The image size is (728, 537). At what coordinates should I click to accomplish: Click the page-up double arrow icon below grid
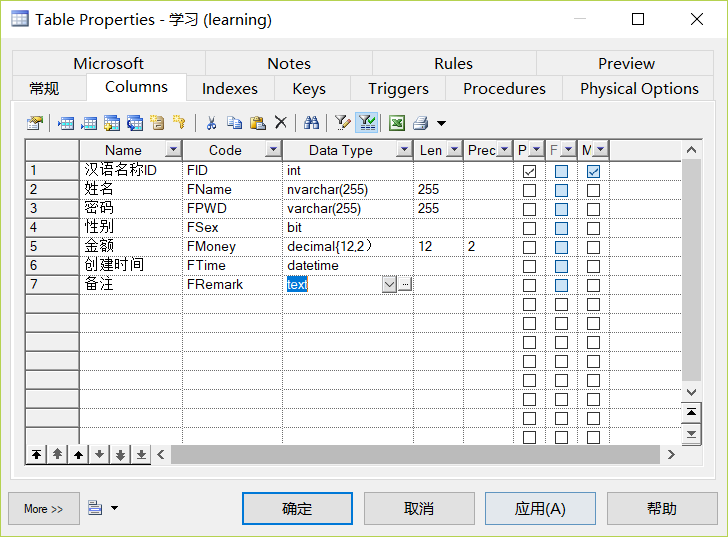point(57,454)
